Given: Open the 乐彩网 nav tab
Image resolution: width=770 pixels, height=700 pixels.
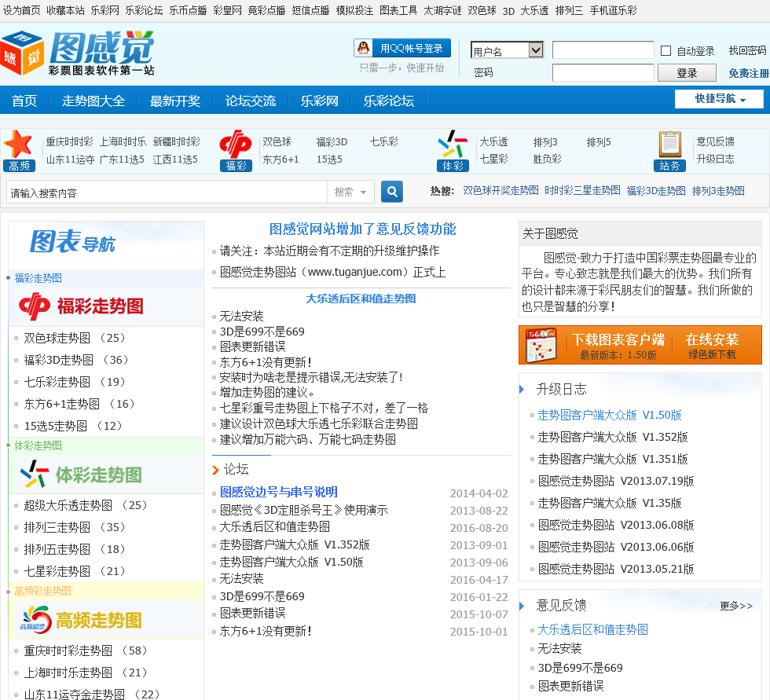Looking at the screenshot, I should (x=320, y=101).
